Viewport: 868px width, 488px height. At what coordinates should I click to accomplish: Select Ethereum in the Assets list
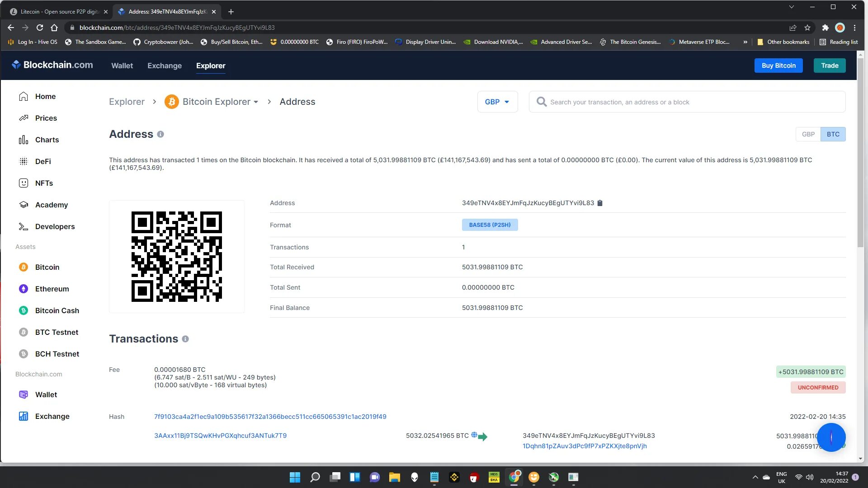pos(52,289)
